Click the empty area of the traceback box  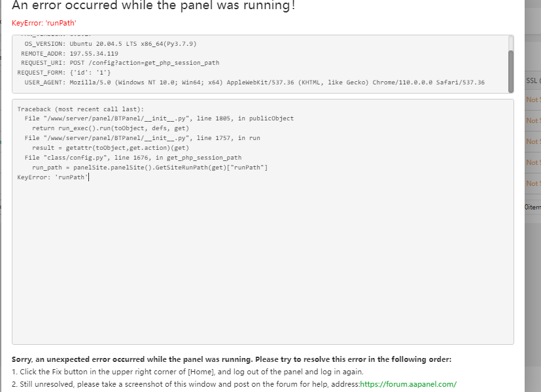point(262,262)
